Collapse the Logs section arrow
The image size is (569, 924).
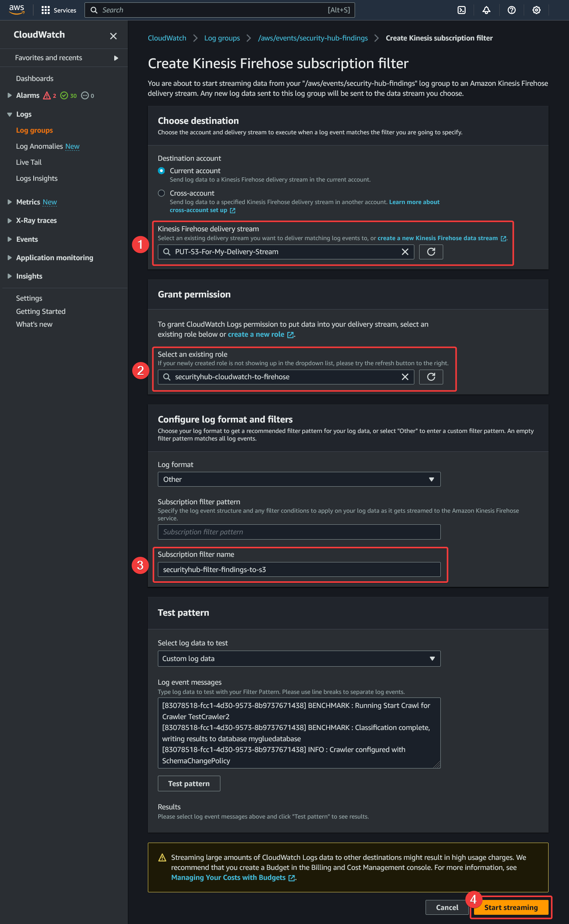click(10, 115)
